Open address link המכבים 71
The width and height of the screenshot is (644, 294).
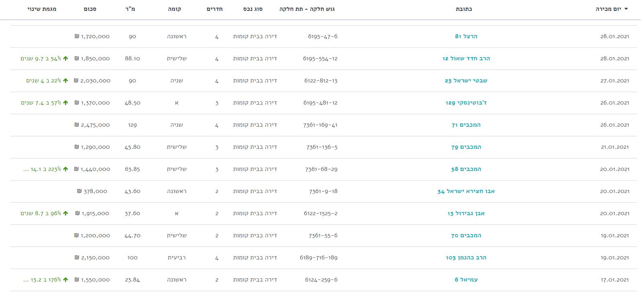[466, 125]
